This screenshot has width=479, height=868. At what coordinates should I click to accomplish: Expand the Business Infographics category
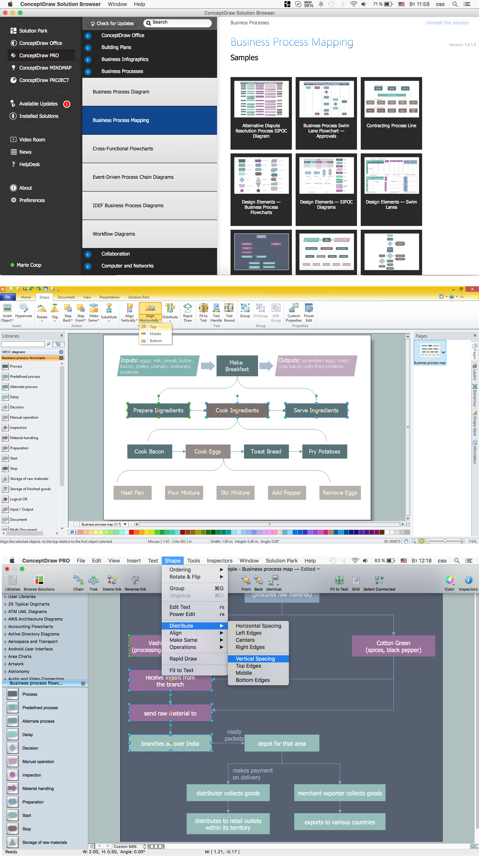tap(88, 60)
